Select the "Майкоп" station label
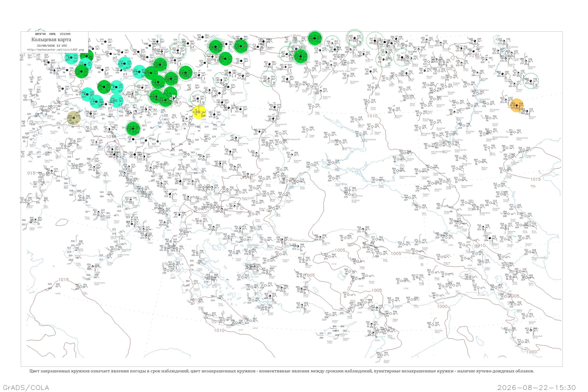The image size is (588, 392). [426, 194]
